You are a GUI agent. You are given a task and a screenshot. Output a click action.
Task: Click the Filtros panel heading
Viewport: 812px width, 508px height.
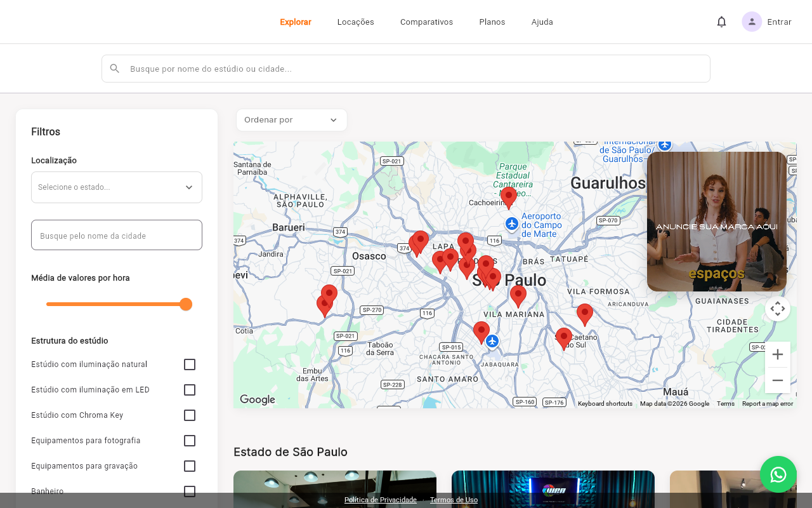(x=46, y=131)
